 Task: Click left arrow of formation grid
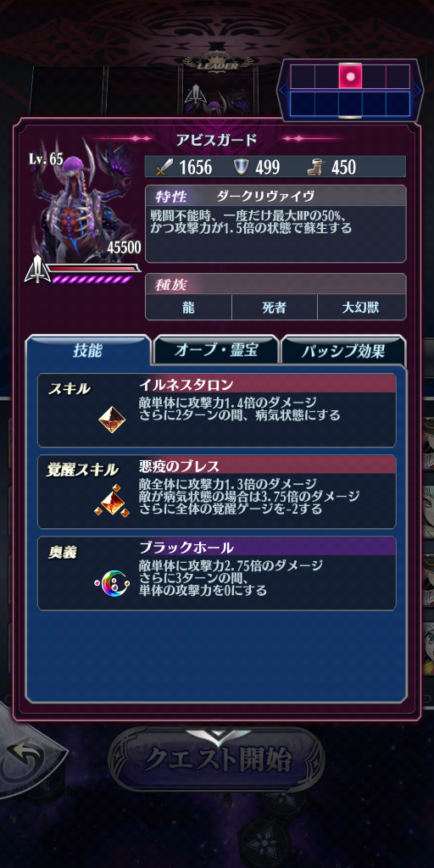click(x=281, y=90)
